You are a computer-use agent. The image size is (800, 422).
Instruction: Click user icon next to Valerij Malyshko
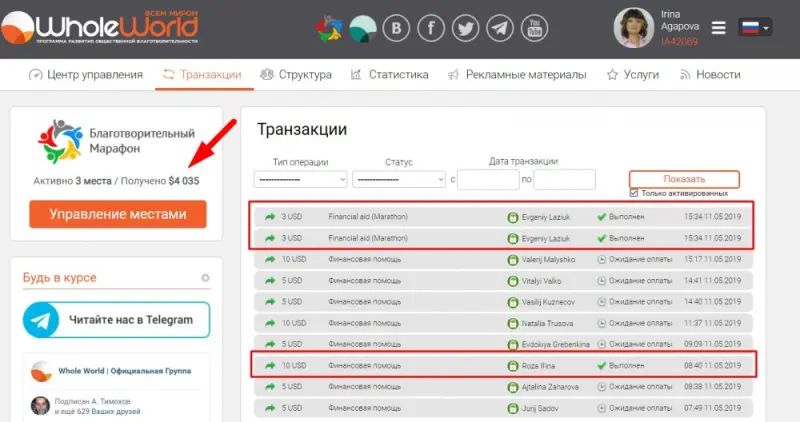(x=513, y=260)
